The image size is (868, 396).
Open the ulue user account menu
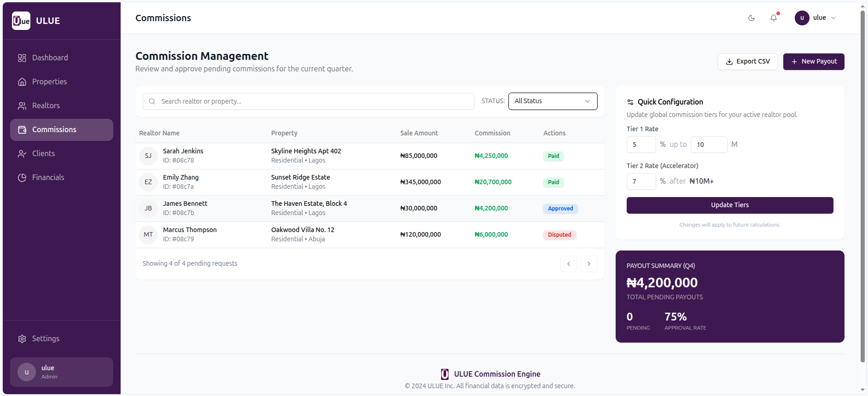815,18
